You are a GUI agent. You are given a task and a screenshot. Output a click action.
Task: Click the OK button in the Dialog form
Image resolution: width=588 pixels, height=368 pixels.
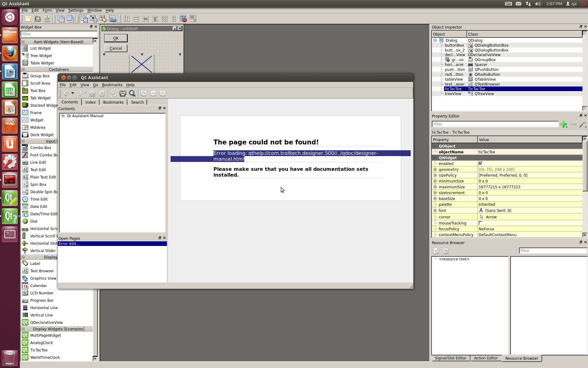pyautogui.click(x=116, y=38)
